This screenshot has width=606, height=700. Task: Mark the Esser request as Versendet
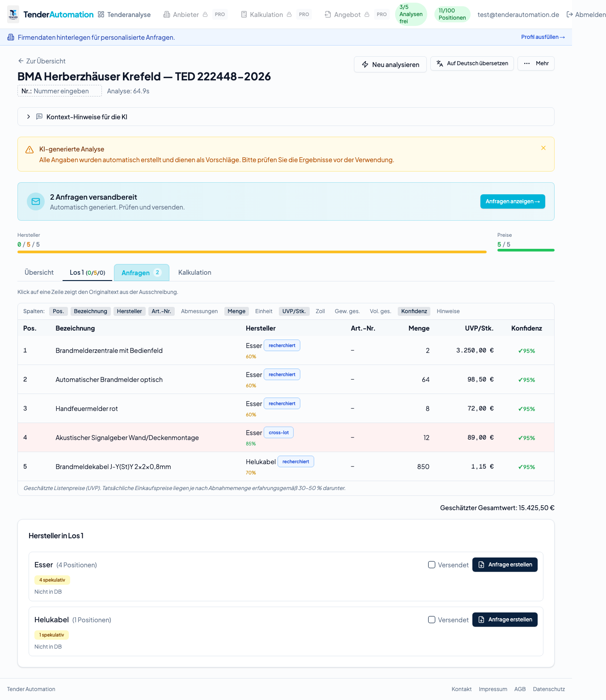point(432,565)
